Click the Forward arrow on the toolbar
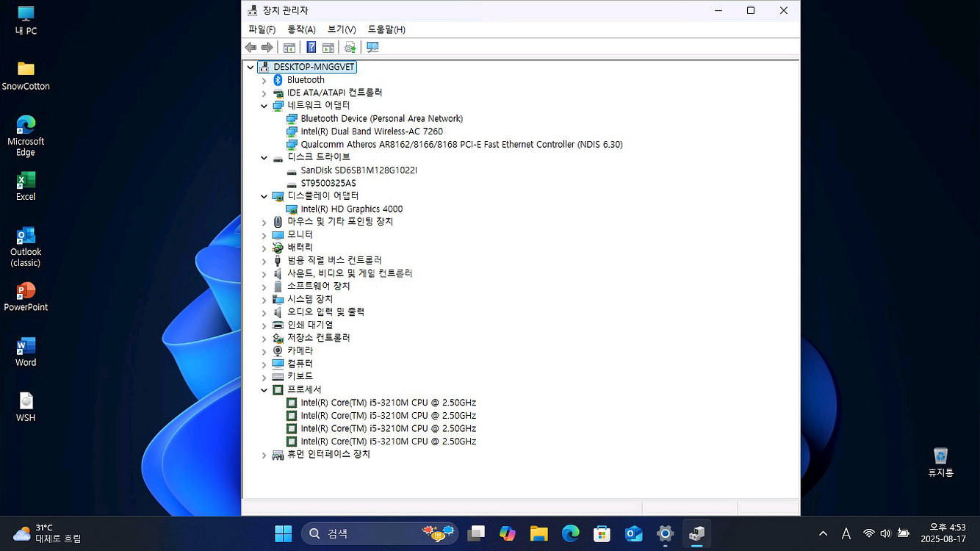 point(267,47)
